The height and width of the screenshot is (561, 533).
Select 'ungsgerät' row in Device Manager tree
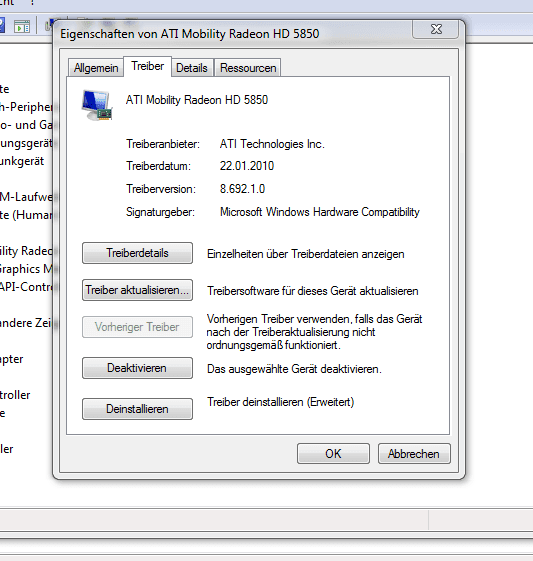pos(26,143)
